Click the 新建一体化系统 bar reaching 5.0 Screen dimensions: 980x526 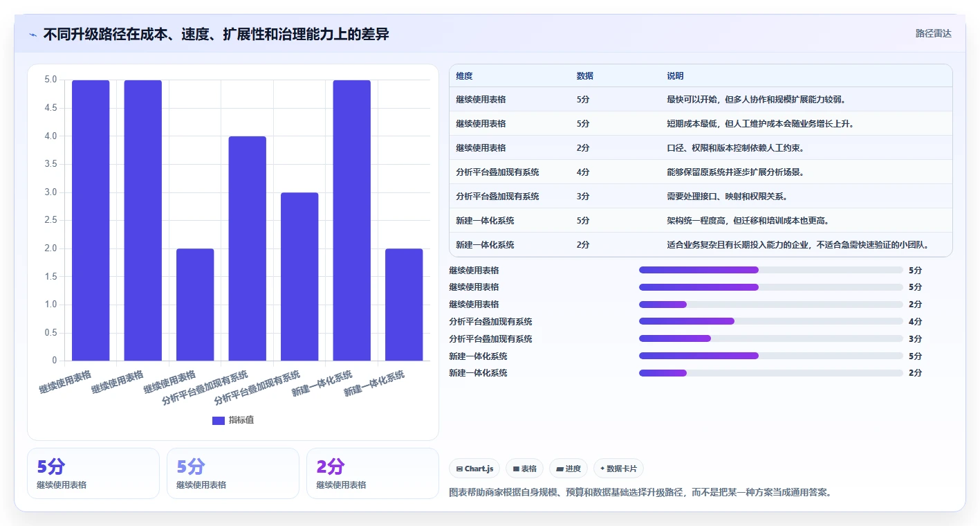(352, 220)
